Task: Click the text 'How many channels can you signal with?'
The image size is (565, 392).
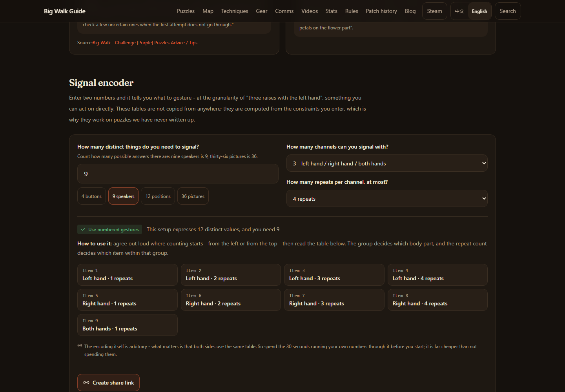Action: tap(337, 147)
